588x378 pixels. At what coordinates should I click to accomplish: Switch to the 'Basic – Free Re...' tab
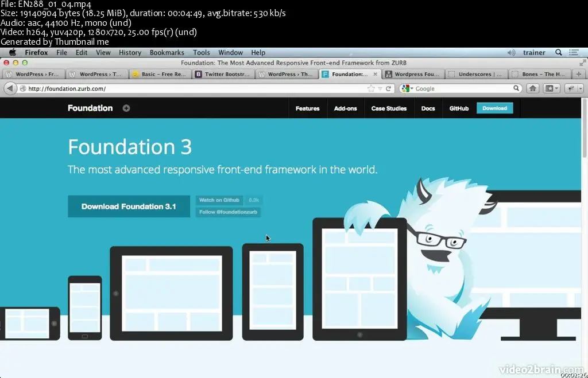tap(160, 74)
